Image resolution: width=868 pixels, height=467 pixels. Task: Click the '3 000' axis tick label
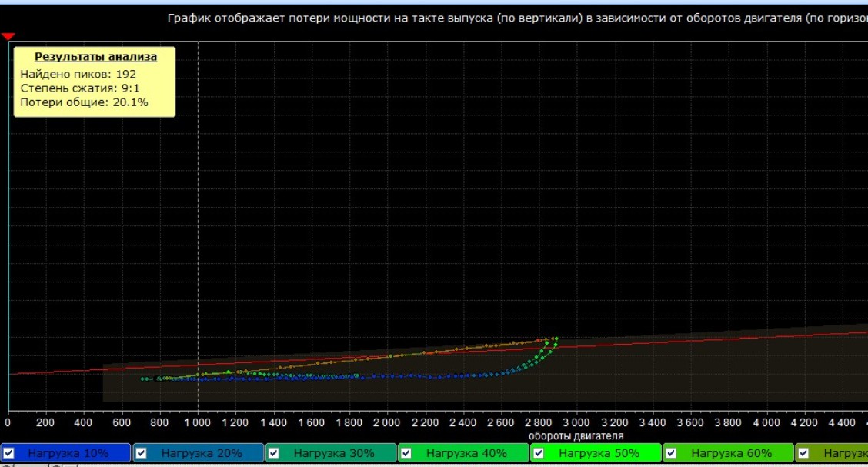pos(576,422)
